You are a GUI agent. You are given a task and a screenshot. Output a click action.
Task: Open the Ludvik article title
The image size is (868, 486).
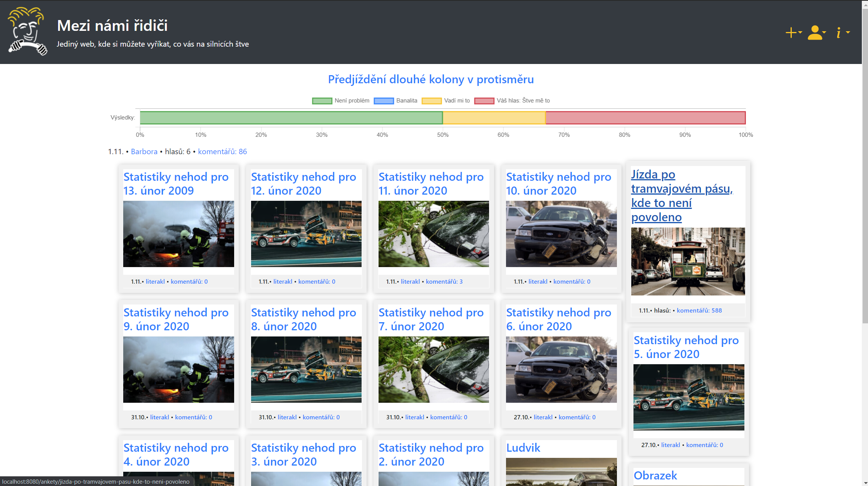pyautogui.click(x=523, y=447)
